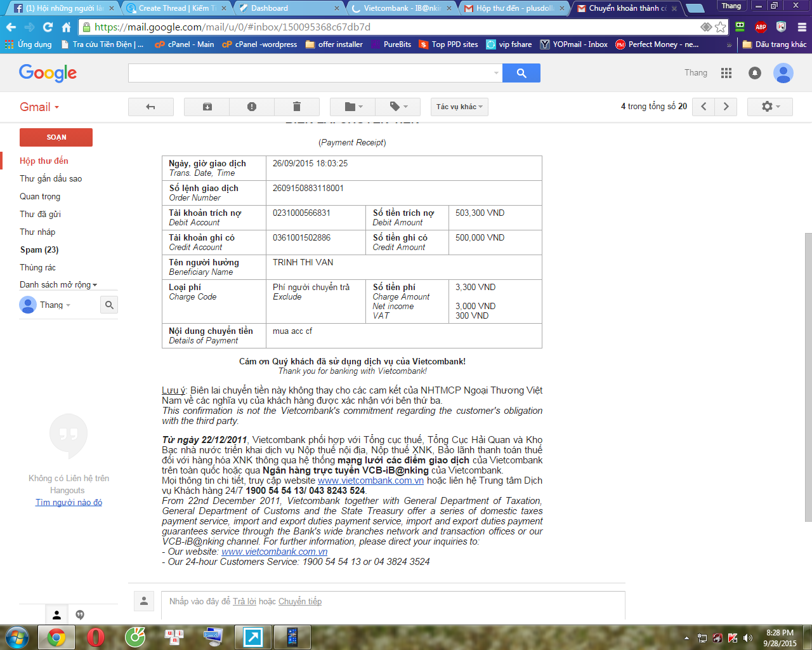Switch to Hangouts contacts tab icon

pyautogui.click(x=56, y=614)
